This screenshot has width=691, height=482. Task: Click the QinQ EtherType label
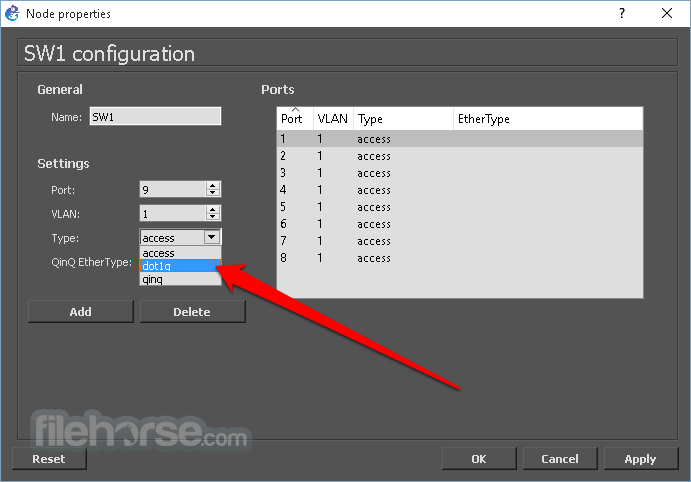tap(91, 263)
